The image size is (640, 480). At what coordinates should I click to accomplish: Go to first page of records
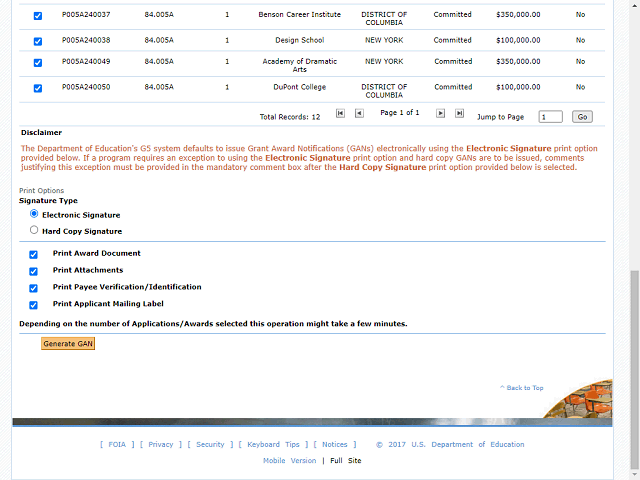click(x=340, y=113)
